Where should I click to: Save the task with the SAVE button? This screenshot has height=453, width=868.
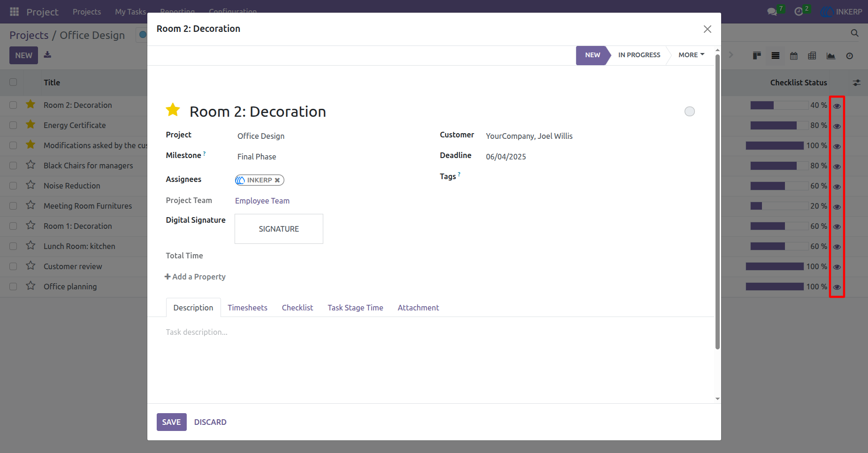point(172,422)
